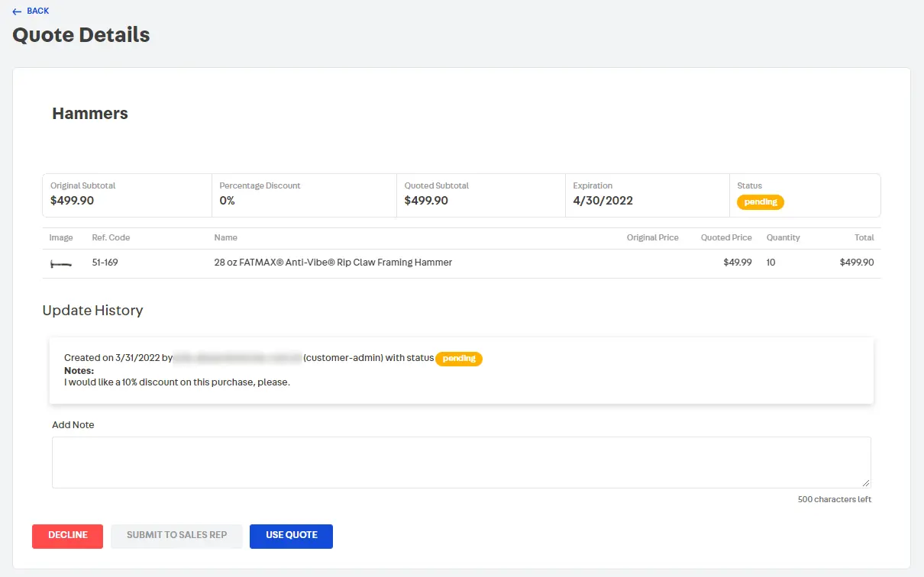Click the pending badge in Update History
This screenshot has height=577, width=924.
458,359
